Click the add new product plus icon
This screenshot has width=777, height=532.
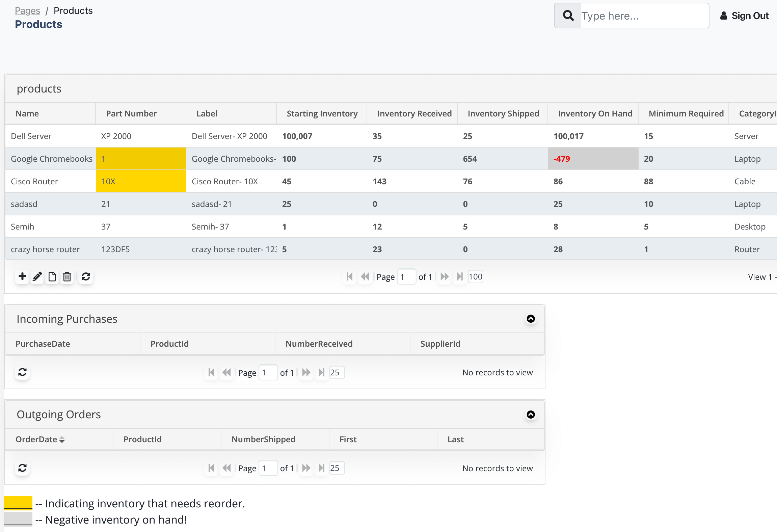[22, 276]
